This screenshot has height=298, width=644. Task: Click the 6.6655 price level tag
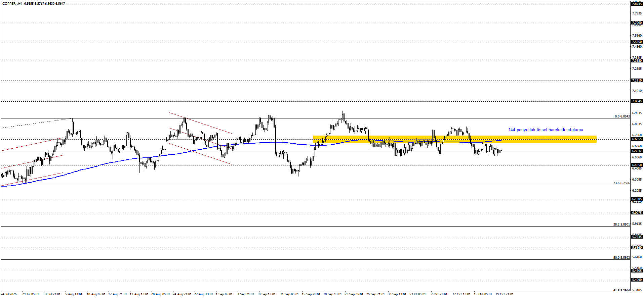click(x=637, y=139)
